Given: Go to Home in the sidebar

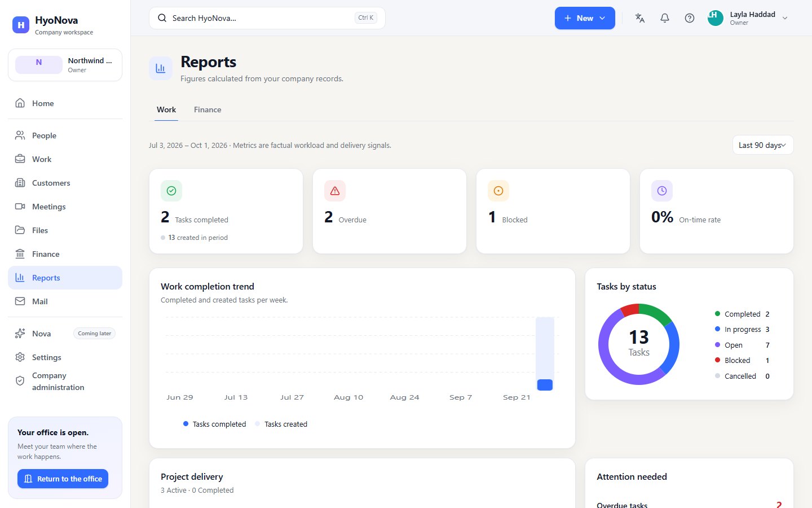Looking at the screenshot, I should [65, 103].
